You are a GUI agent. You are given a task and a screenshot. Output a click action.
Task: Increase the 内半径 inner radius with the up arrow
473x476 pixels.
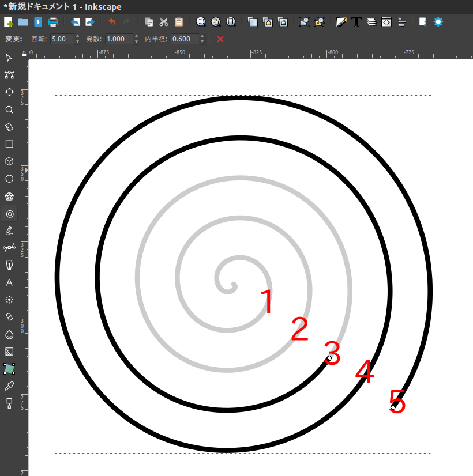pos(202,36)
